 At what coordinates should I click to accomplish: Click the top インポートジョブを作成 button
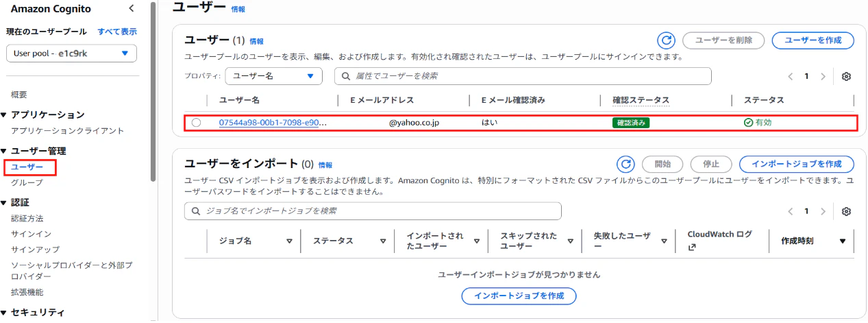pyautogui.click(x=796, y=164)
